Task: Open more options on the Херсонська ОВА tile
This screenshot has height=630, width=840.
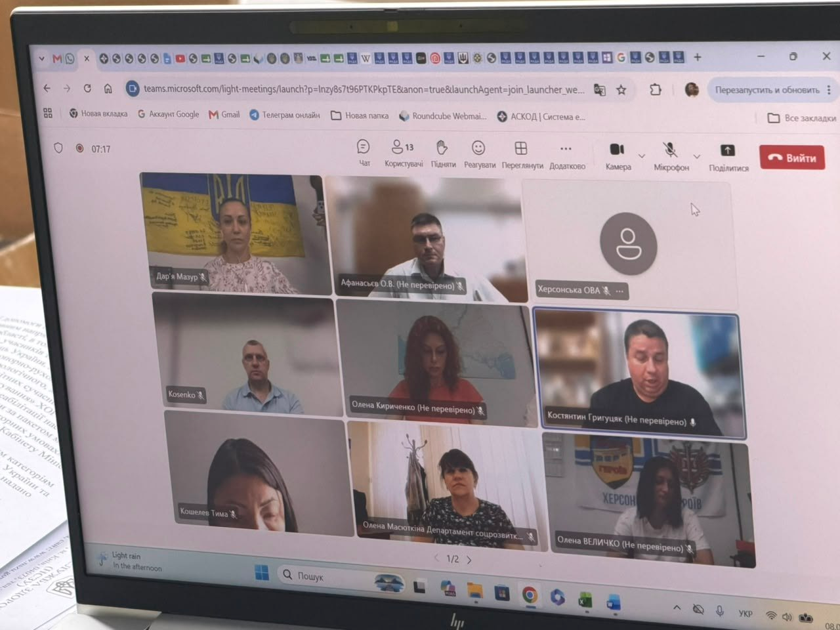Action: (x=619, y=291)
